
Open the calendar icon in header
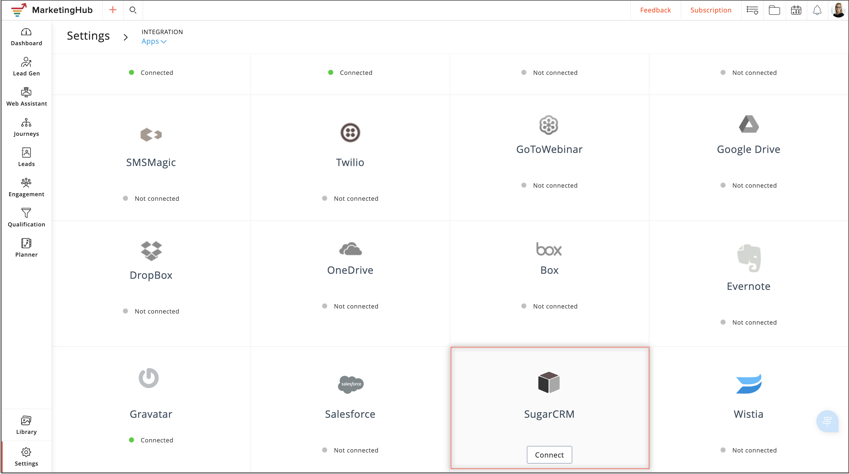click(x=796, y=10)
